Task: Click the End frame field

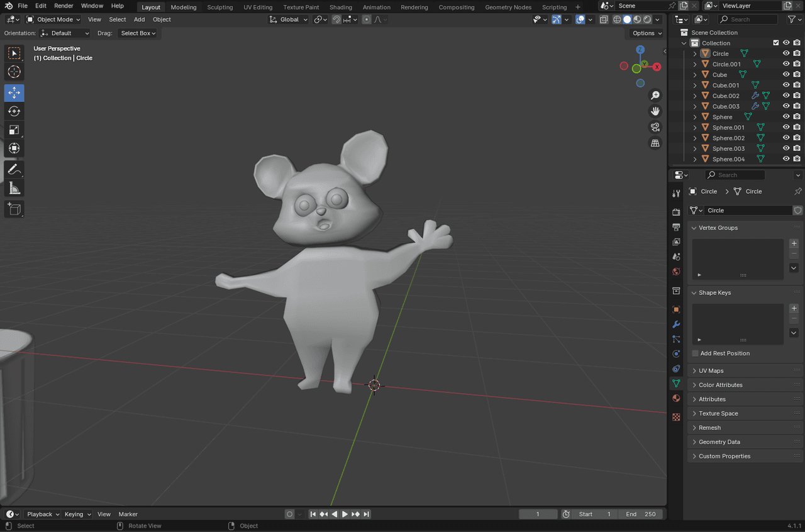Action: coord(640,514)
